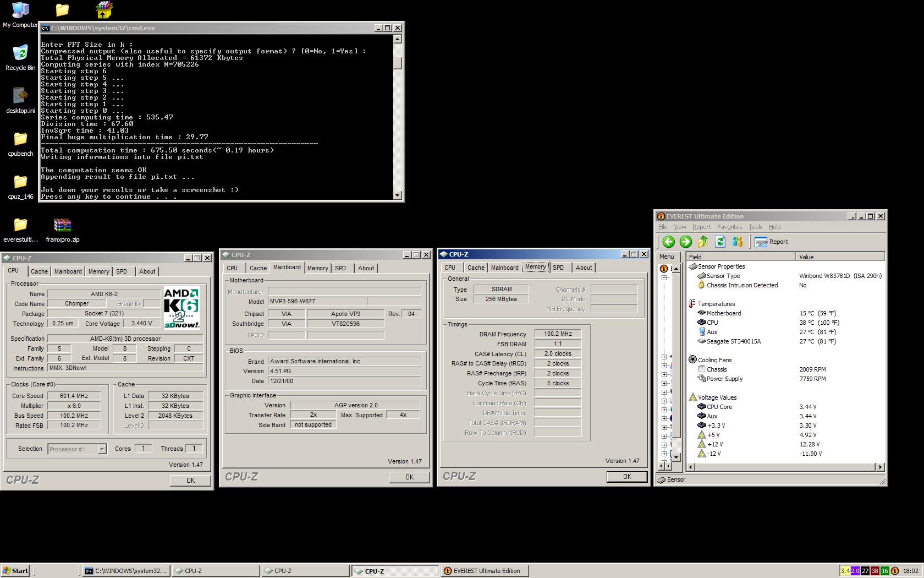
Task: Click the cmd.exe title bar system icon
Action: click(x=46, y=28)
